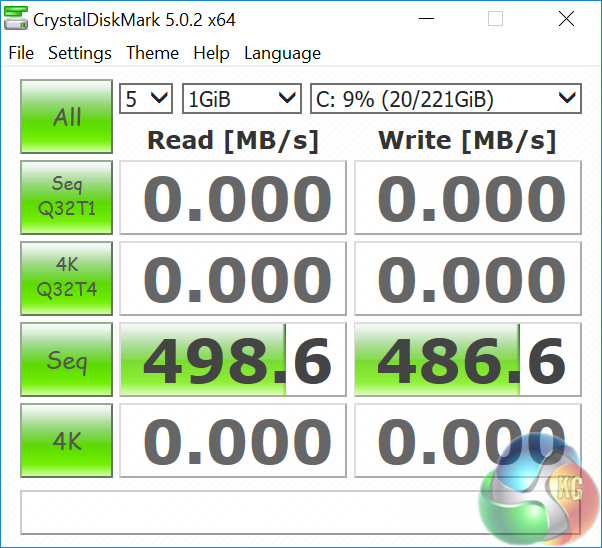Minimize the CrystalDiskMark window
Image resolution: width=602 pixels, height=548 pixels.
[426, 18]
